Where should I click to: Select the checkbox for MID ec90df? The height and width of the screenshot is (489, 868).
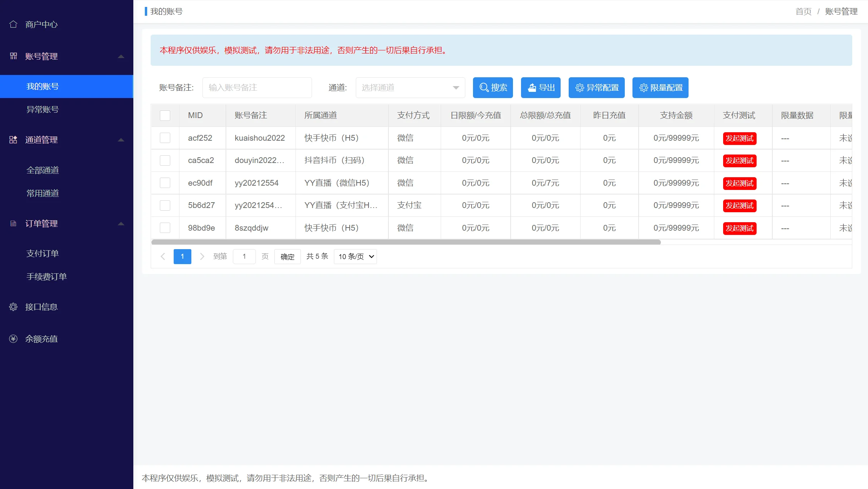tap(165, 183)
